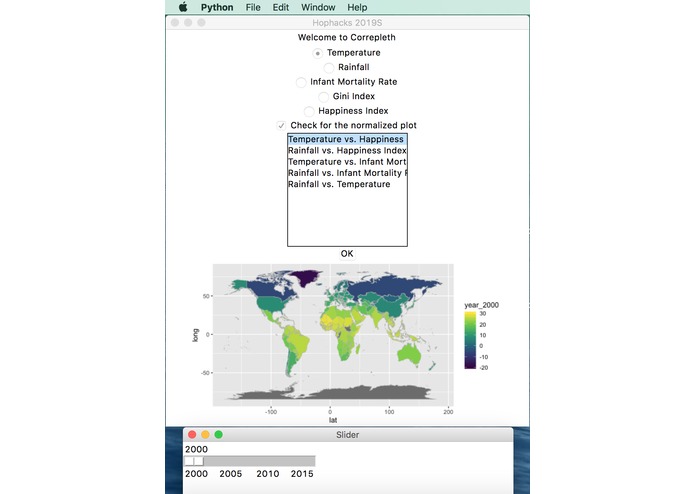Screen dimensions: 695x494
Task: Select 'Rainfall vs. Happiness Index' list entry
Action: click(347, 151)
